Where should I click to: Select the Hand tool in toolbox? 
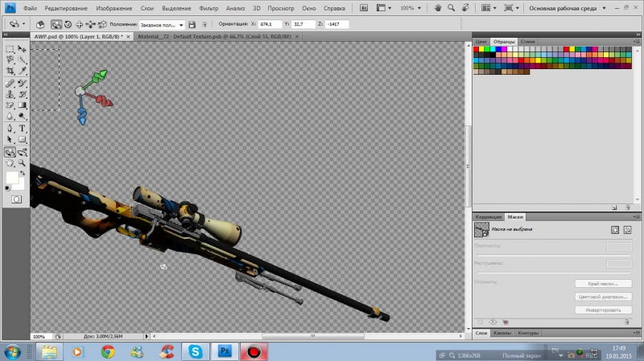coord(10,163)
